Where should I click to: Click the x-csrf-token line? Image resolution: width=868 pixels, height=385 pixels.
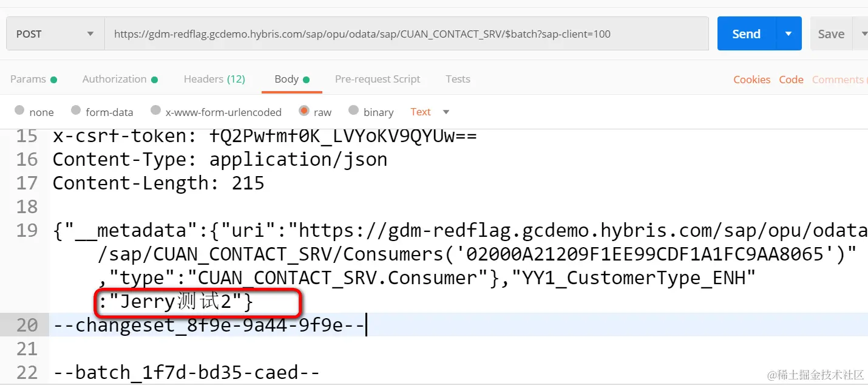[265, 137]
